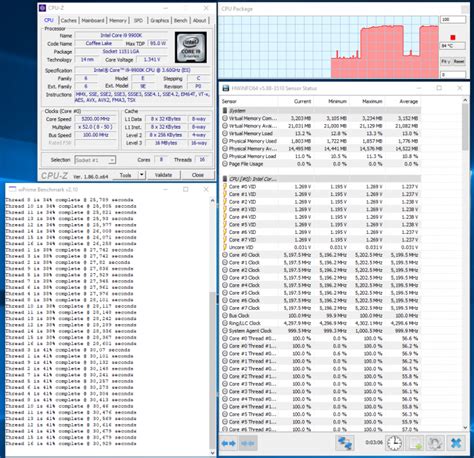Click the Multiplier value x 52.0 (8 - 50)
This screenshot has height=458, width=474.
pyautogui.click(x=95, y=127)
